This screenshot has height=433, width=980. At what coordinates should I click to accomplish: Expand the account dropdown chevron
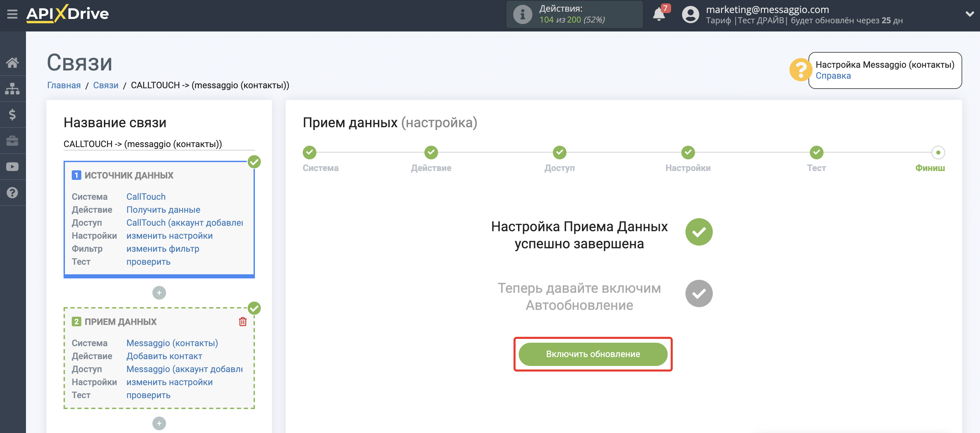tap(969, 14)
